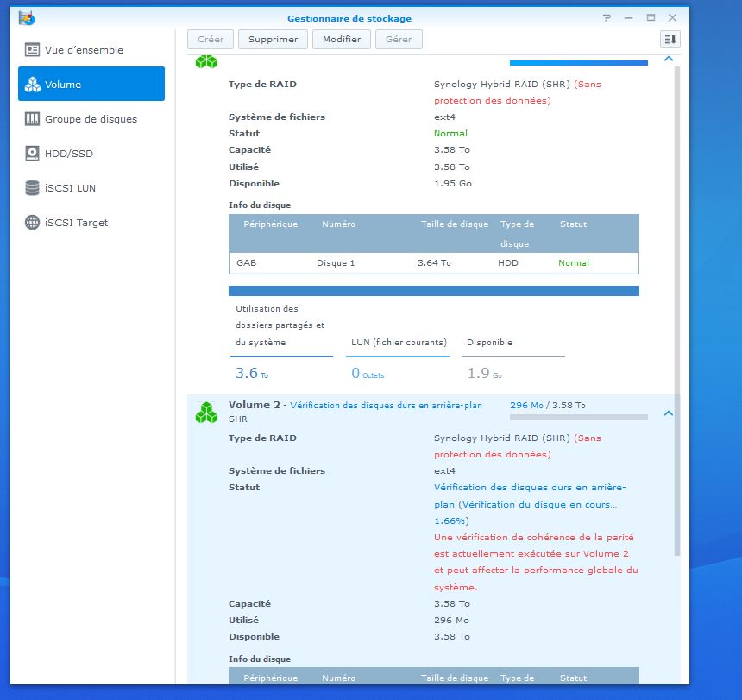The image size is (742, 700).
Task: Open iSCSI Target section
Action: [x=91, y=223]
